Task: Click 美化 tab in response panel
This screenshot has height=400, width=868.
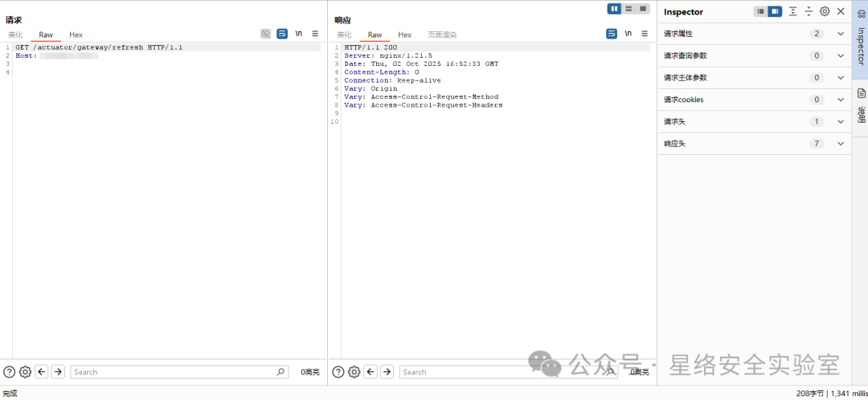Action: point(344,35)
